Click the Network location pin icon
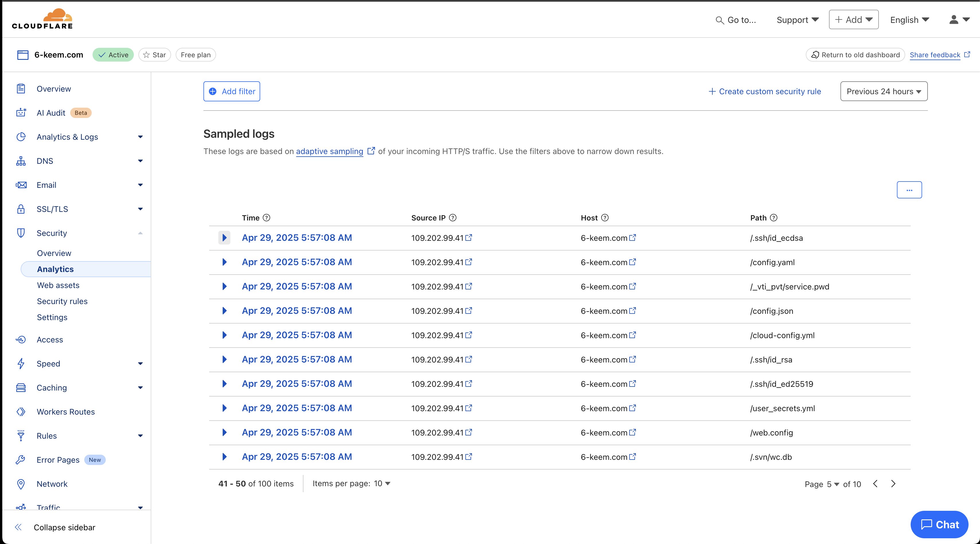This screenshot has width=980, height=544. [x=21, y=484]
